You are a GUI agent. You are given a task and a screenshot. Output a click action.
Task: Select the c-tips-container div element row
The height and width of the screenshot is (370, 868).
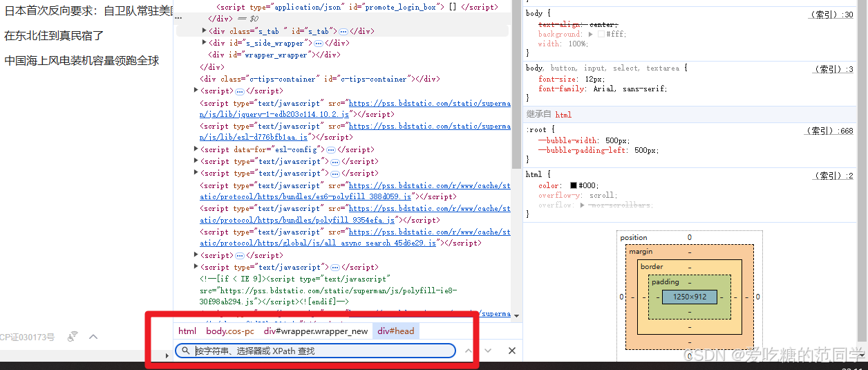pyautogui.click(x=319, y=79)
